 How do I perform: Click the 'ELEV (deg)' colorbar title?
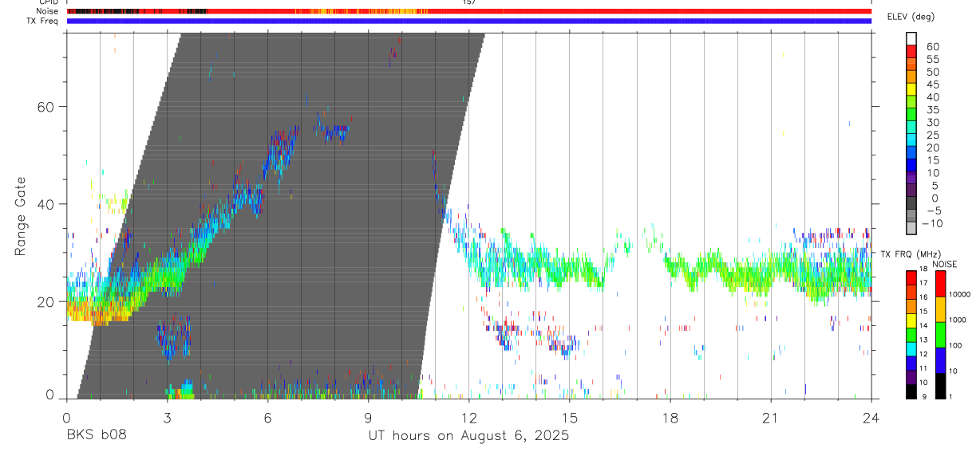click(911, 17)
